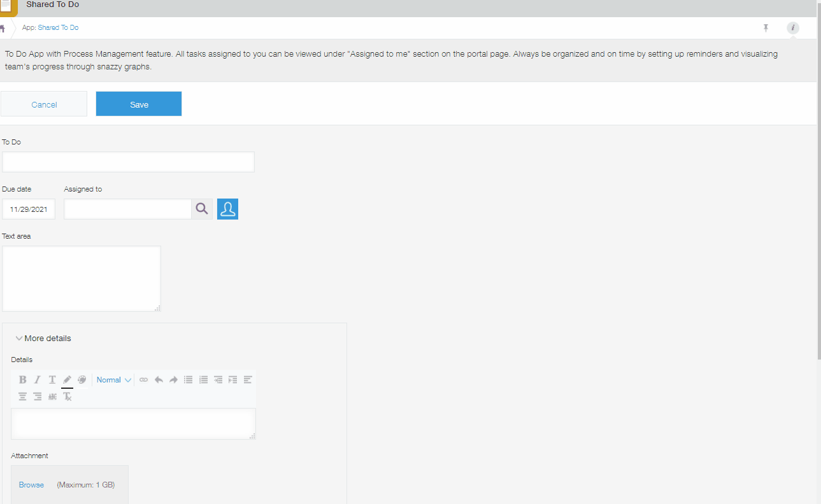
Task: Click inside the Details rich text box
Action: (x=134, y=424)
